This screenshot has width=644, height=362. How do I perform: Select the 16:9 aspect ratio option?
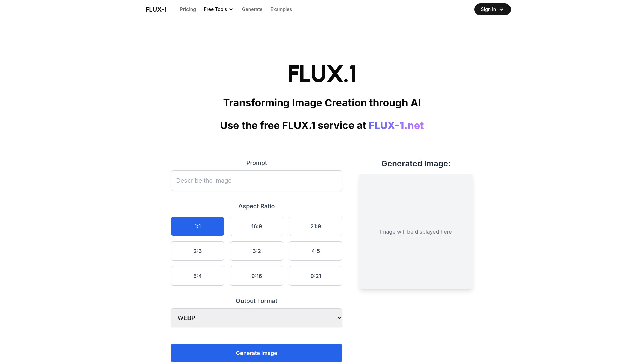(257, 226)
